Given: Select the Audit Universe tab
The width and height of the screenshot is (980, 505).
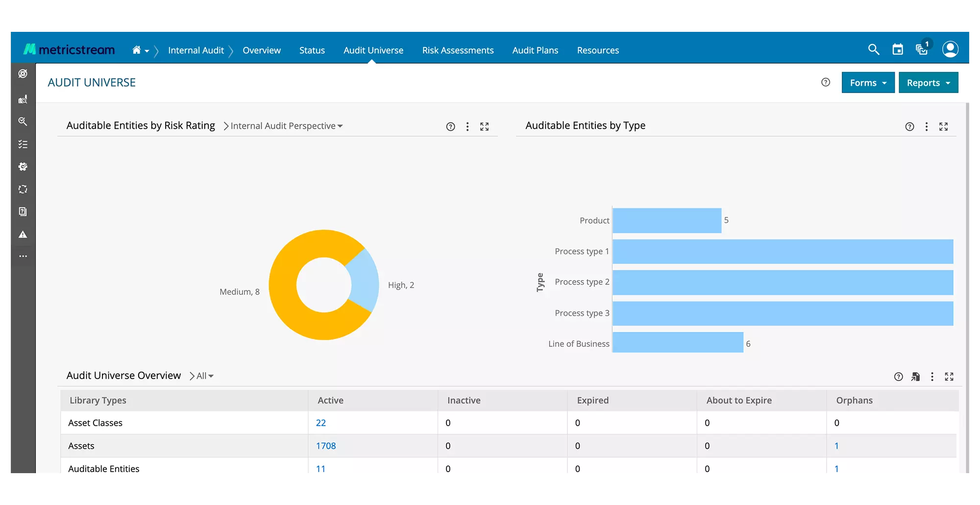Looking at the screenshot, I should tap(373, 50).
